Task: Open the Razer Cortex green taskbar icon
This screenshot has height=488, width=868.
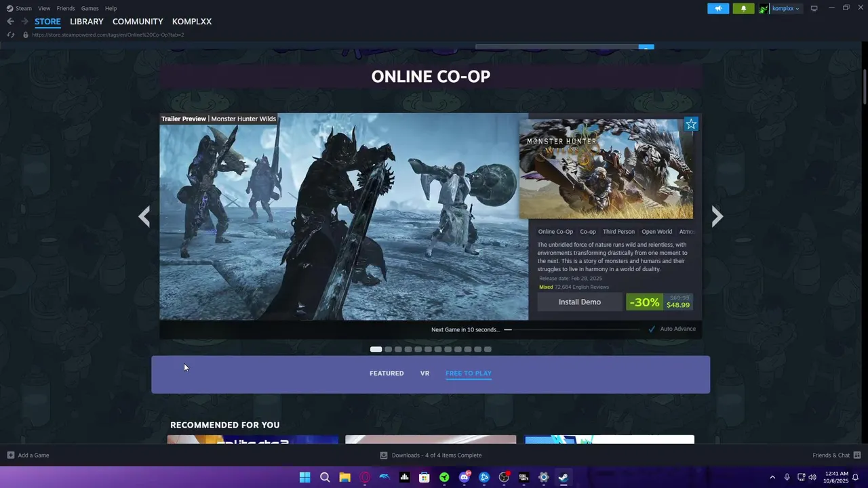Action: [444, 477]
